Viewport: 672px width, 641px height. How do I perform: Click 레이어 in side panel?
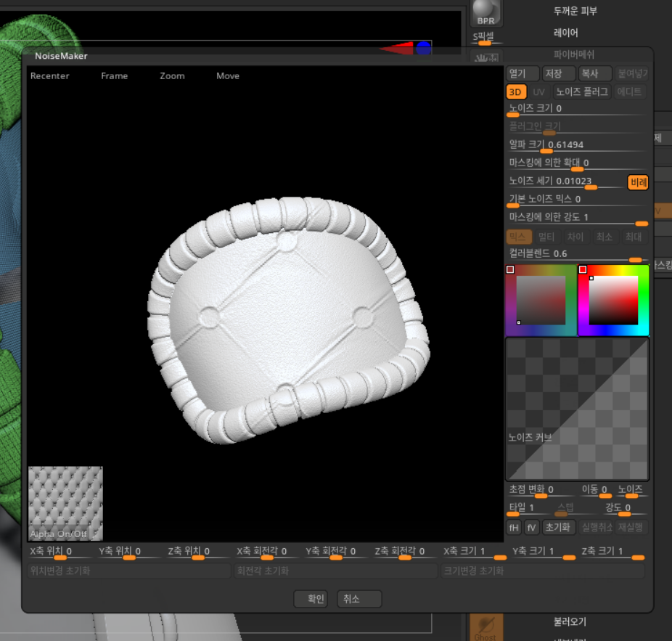tap(566, 33)
